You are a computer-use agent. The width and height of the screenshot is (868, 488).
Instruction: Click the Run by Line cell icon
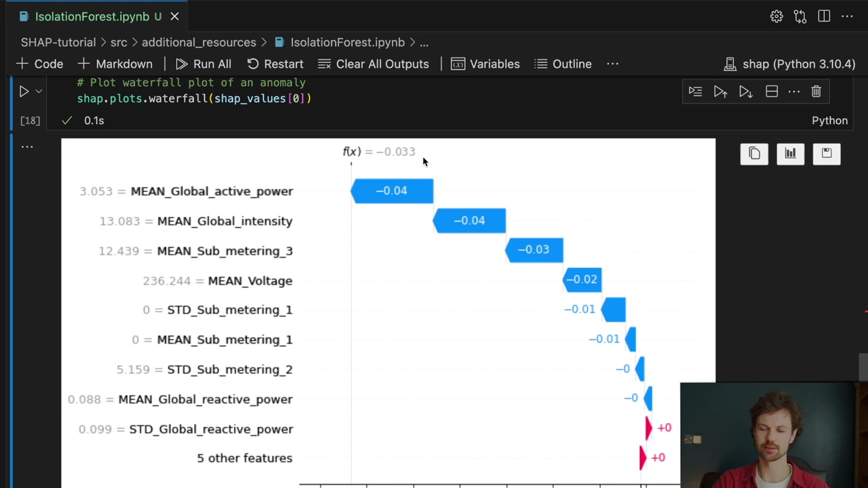click(x=695, y=91)
